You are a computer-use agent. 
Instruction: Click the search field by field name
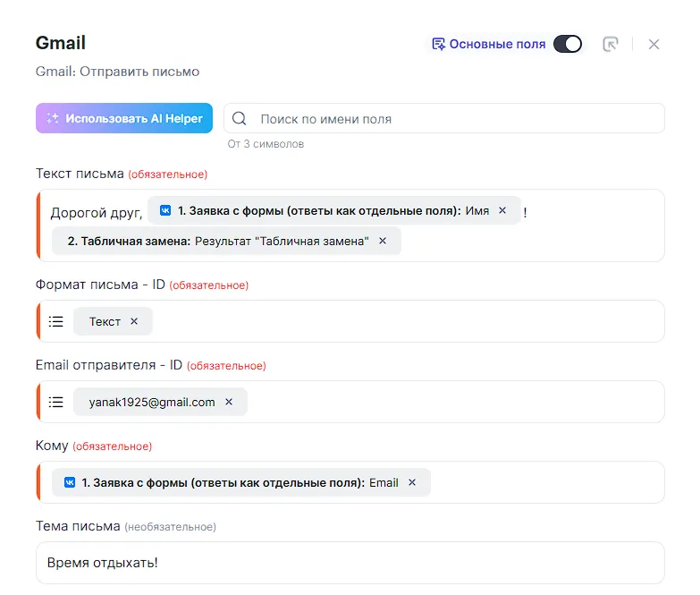456,119
